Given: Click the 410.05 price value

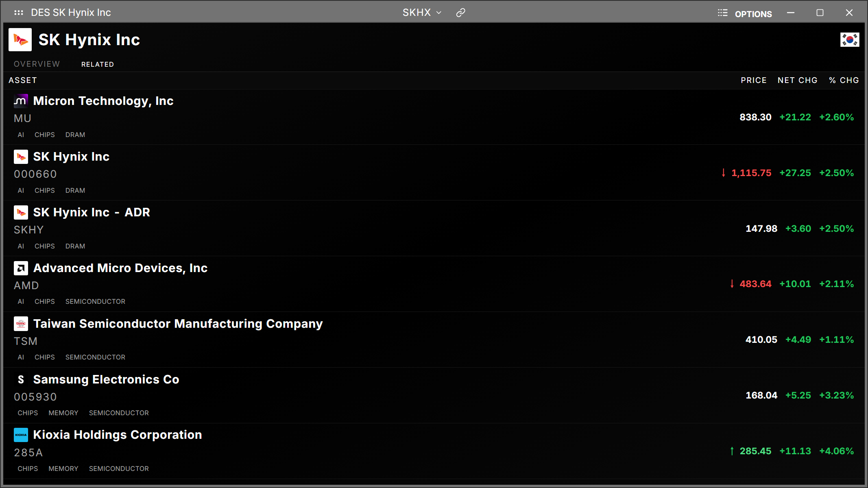Looking at the screenshot, I should (x=761, y=340).
